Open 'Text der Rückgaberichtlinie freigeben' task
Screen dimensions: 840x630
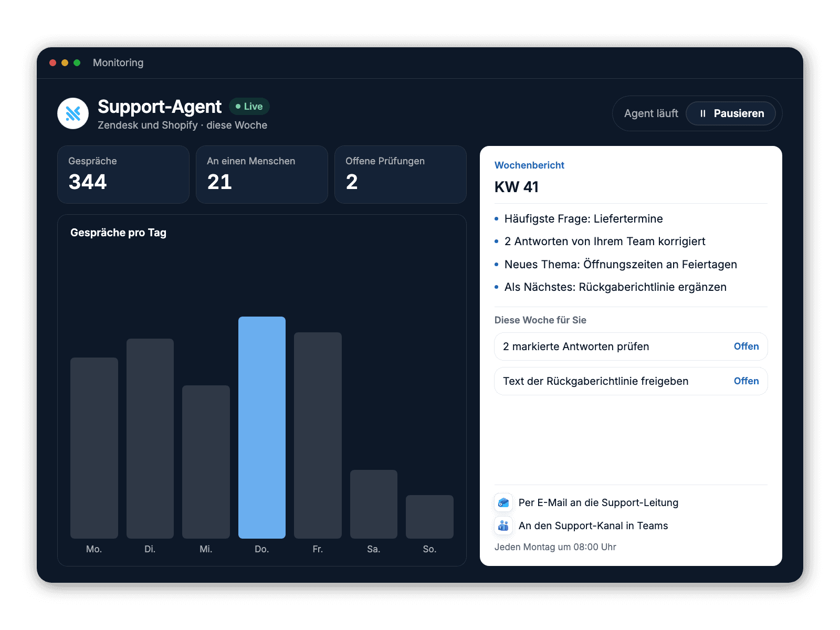click(631, 381)
